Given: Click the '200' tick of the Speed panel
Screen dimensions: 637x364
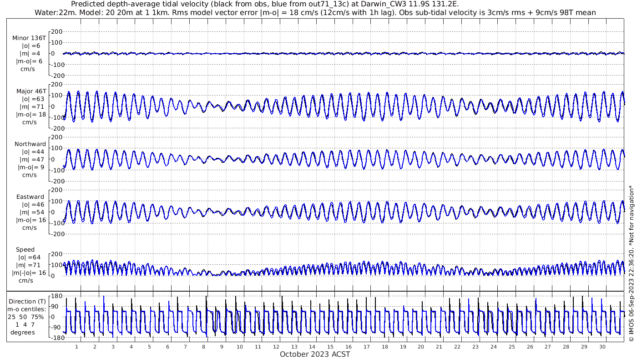Looking at the screenshot, I should coord(57,254).
